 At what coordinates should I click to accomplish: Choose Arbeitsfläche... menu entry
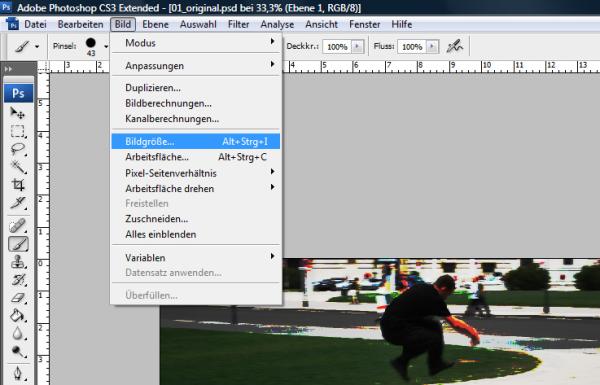(196, 157)
